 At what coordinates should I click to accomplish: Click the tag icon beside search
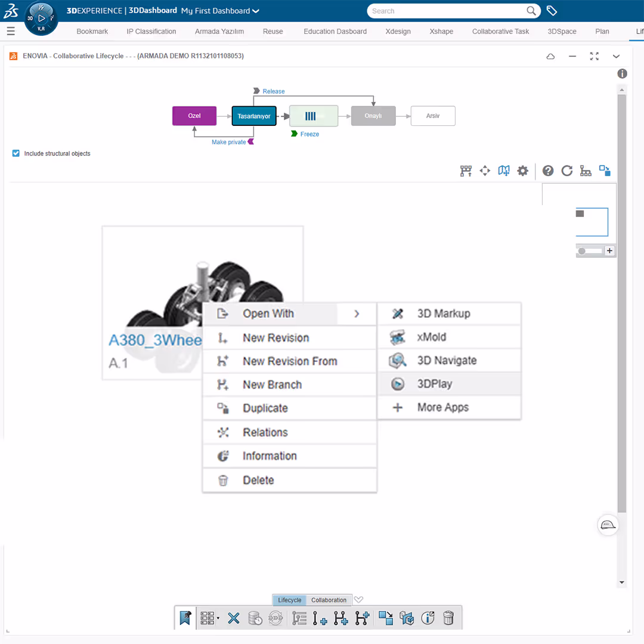(x=552, y=11)
